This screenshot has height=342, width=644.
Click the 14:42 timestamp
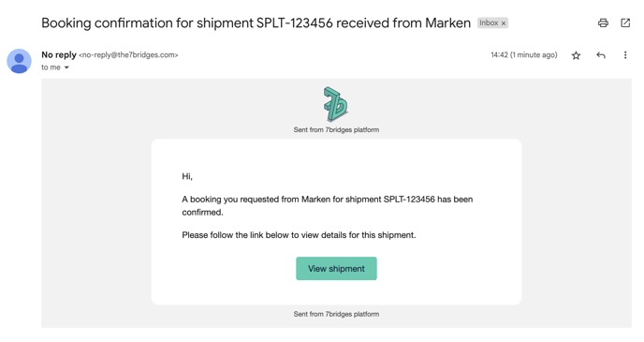click(524, 55)
